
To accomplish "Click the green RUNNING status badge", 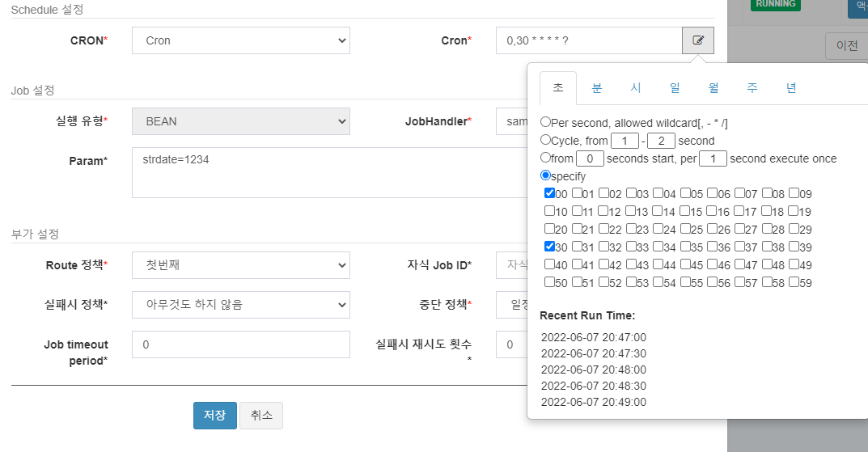I will click(776, 4).
